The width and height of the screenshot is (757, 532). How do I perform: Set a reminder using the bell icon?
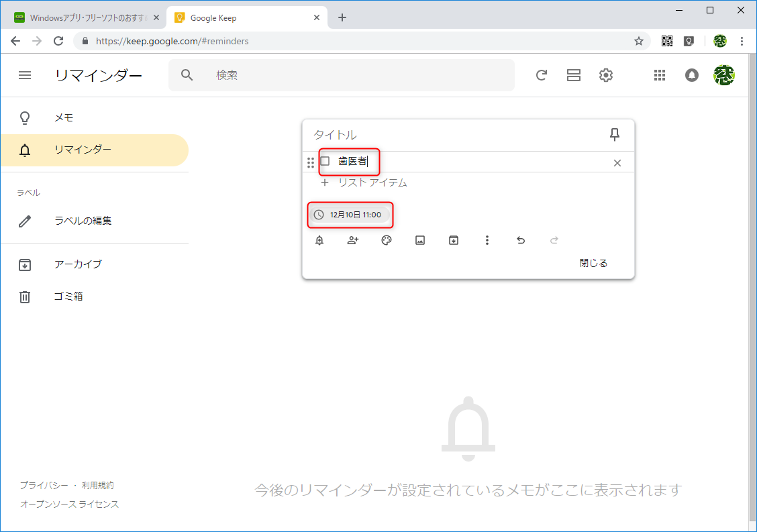click(x=319, y=240)
